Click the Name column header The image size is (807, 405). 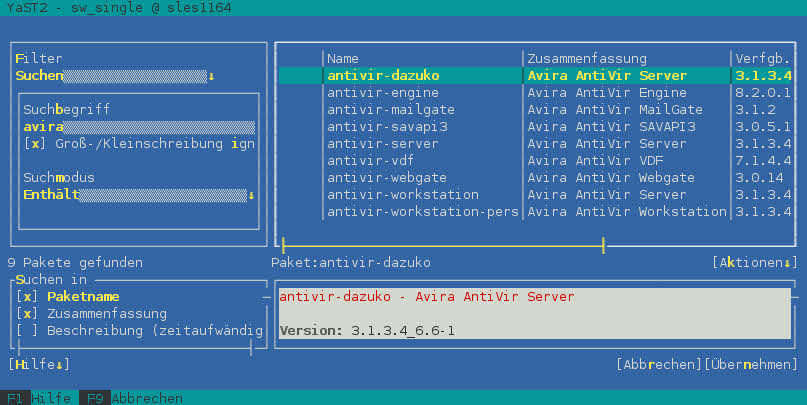(343, 59)
